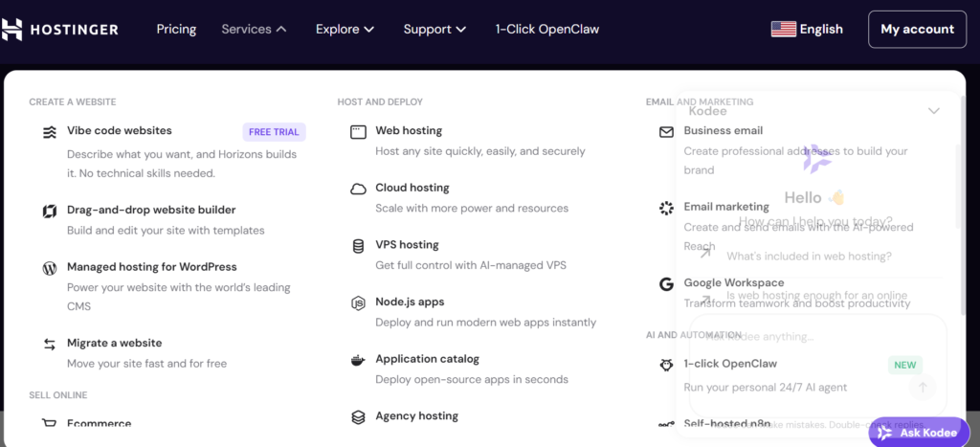
Task: Click "Get full control with AI-managed VPS" text
Action: pyautogui.click(x=471, y=265)
